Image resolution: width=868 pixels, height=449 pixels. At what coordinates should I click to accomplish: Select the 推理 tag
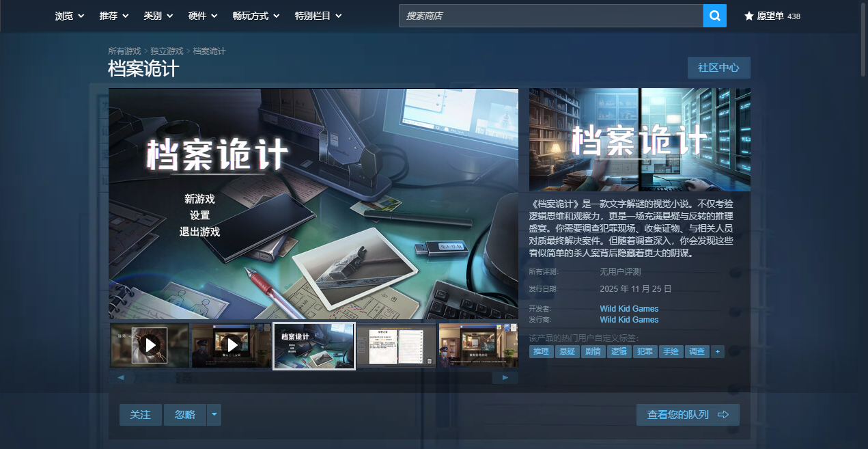tap(541, 351)
